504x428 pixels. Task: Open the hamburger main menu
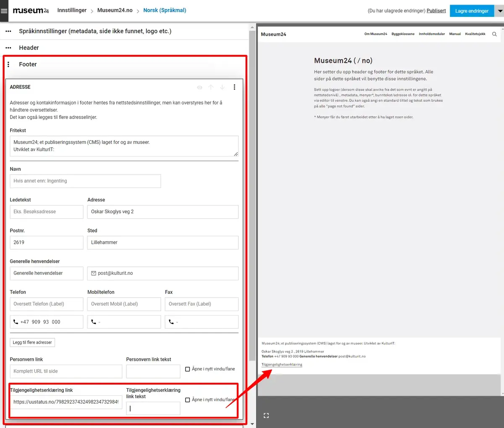[x=4, y=11]
